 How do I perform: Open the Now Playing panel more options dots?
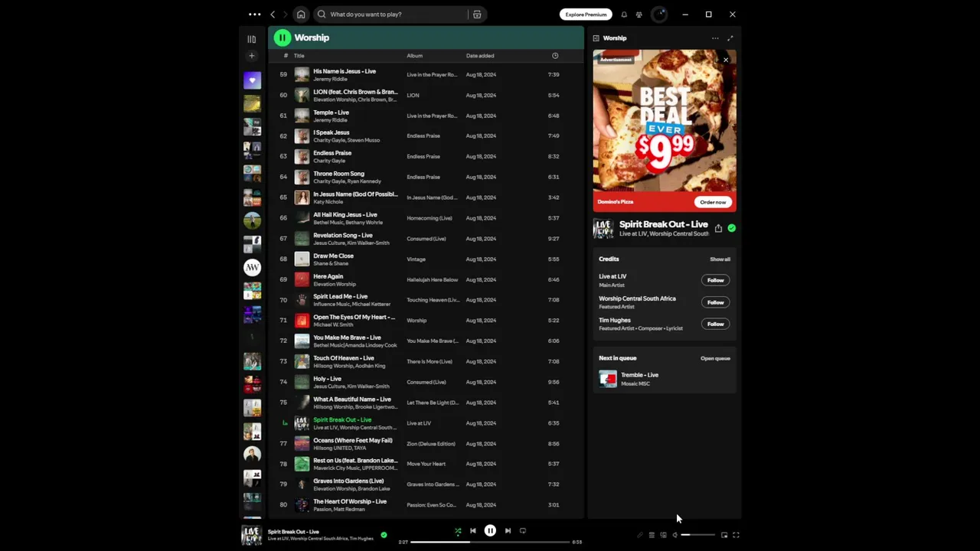pos(715,38)
